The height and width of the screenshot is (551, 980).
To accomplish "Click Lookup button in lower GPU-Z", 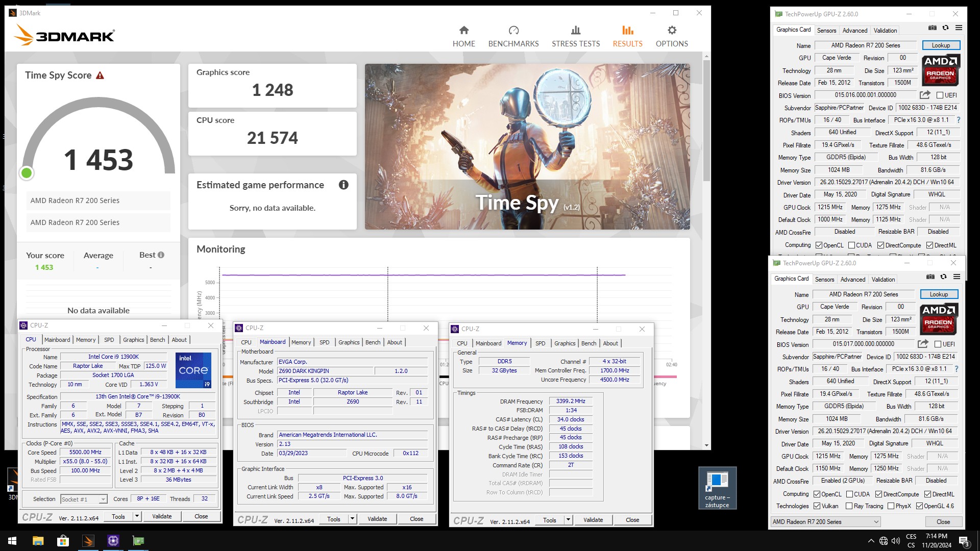I will pos(939,294).
